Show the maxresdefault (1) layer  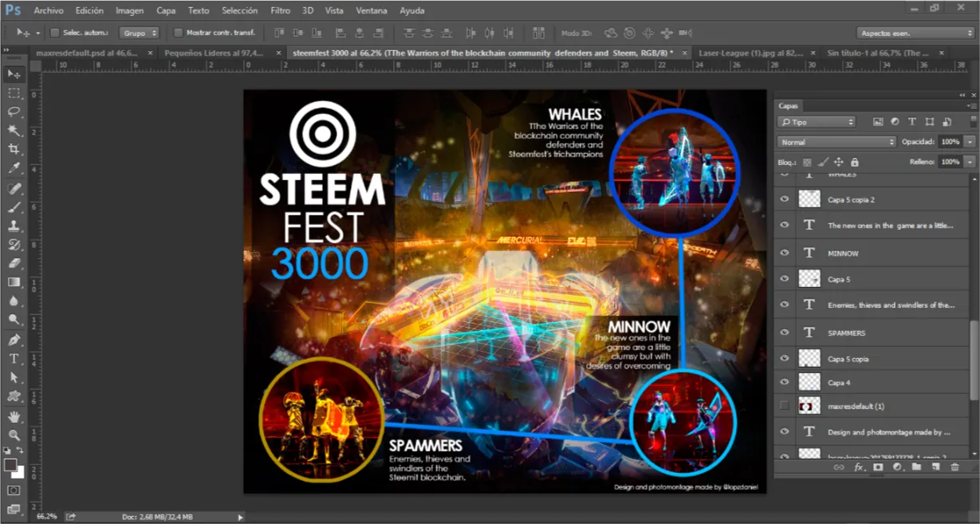(785, 406)
